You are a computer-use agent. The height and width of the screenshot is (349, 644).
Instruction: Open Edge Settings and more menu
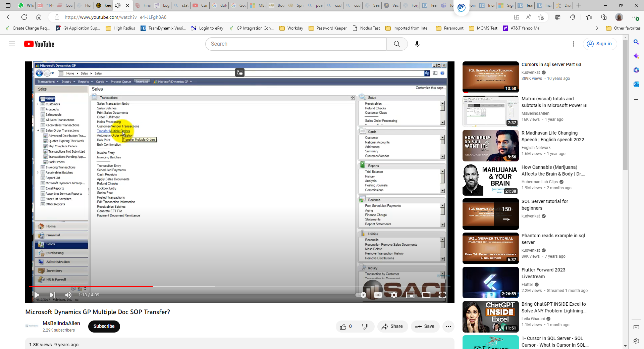[635, 17]
